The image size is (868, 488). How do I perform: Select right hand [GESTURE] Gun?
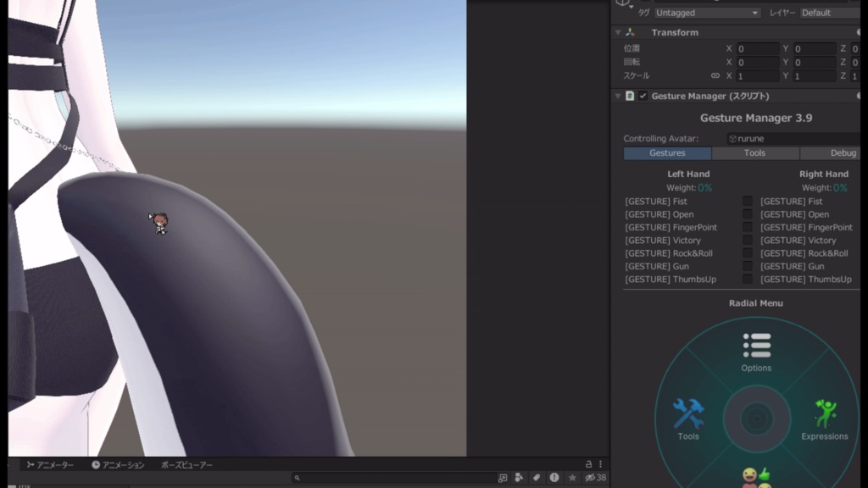pyautogui.click(x=793, y=266)
